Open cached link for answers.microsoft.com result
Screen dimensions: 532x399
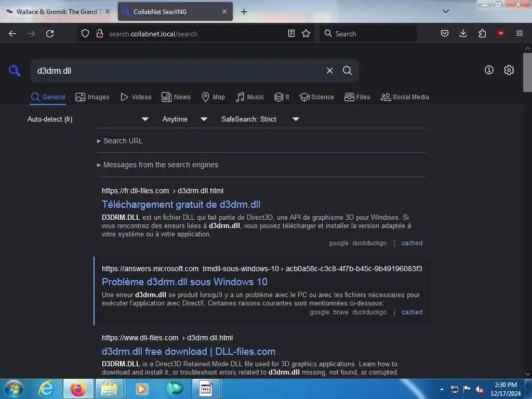coord(412,312)
